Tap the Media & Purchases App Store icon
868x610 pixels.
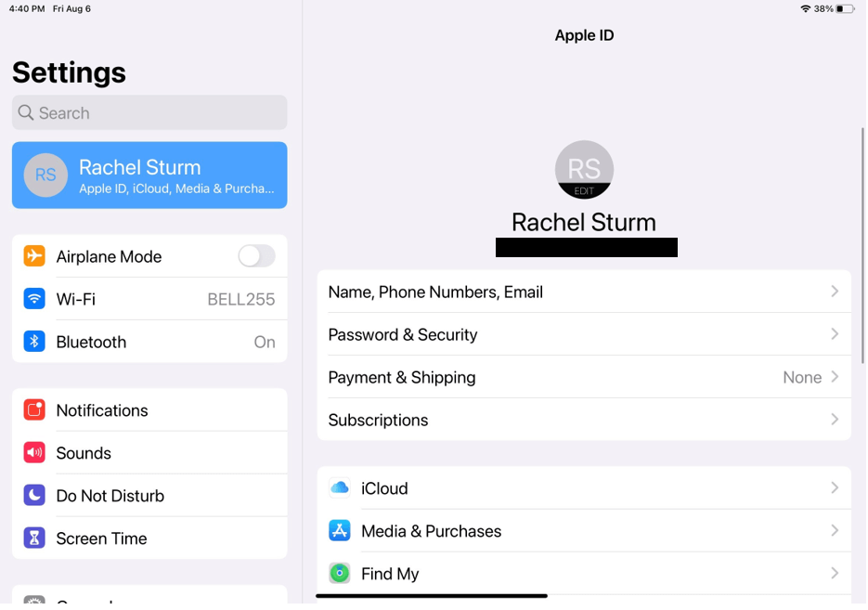[x=340, y=531]
